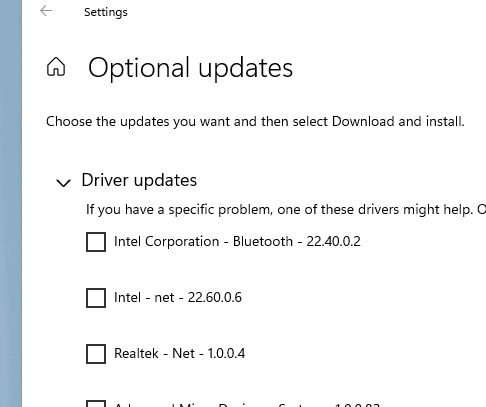486x407 pixels.
Task: Enable the Realtek Net 1.0.0.4 checkbox
Action: coord(96,354)
